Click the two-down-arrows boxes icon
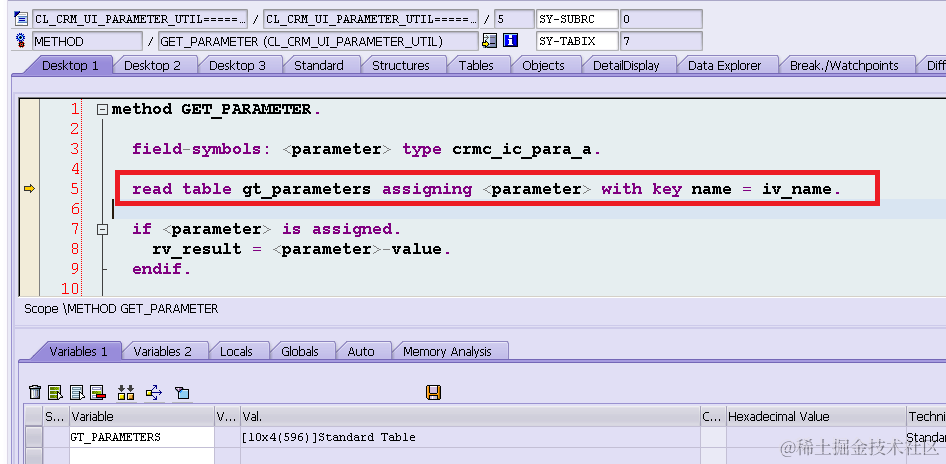 [x=125, y=393]
